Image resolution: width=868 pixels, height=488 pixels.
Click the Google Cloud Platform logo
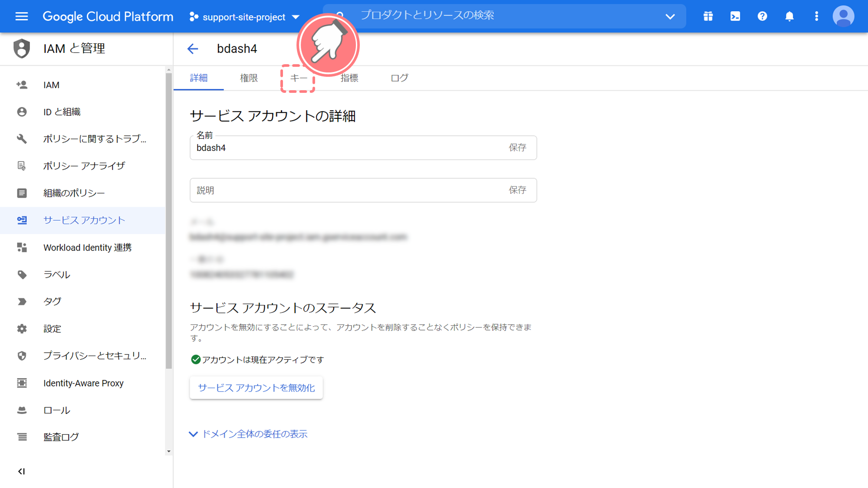click(x=108, y=16)
